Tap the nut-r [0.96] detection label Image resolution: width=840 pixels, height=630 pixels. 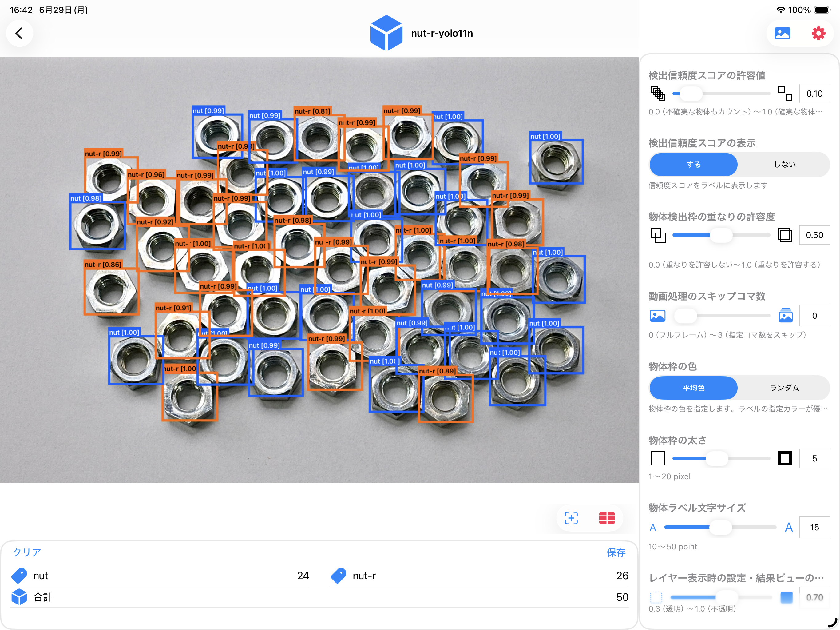click(146, 175)
